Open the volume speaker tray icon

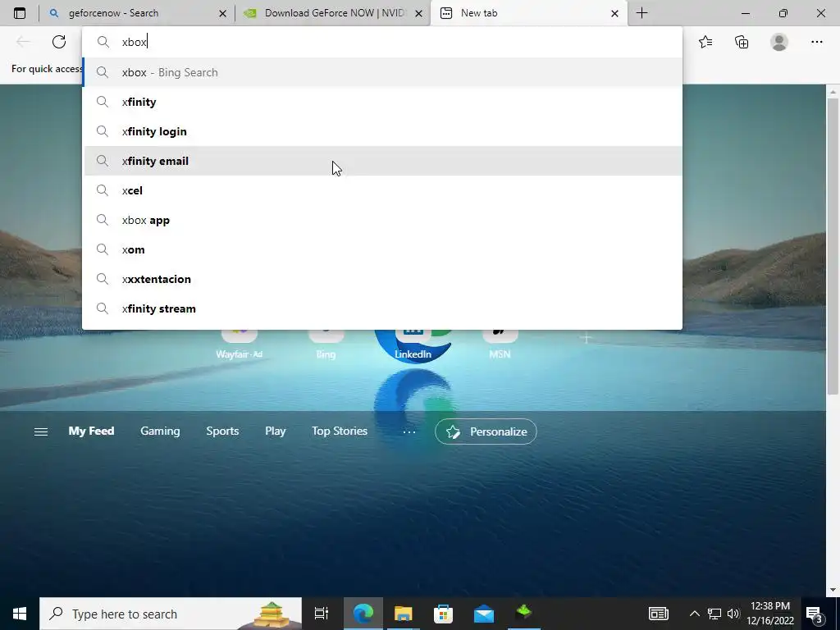click(x=733, y=614)
